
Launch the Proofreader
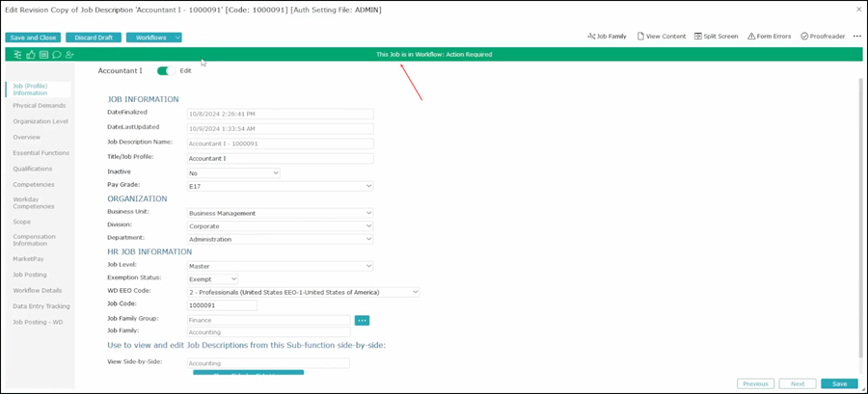823,37
